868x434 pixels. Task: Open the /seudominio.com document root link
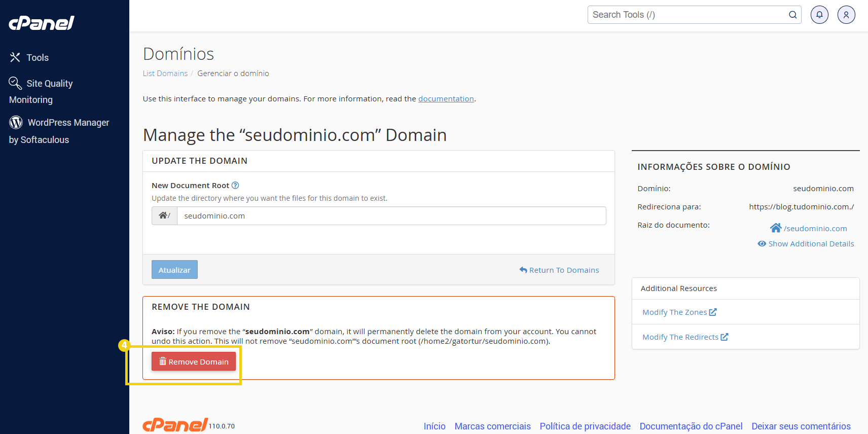coord(815,229)
